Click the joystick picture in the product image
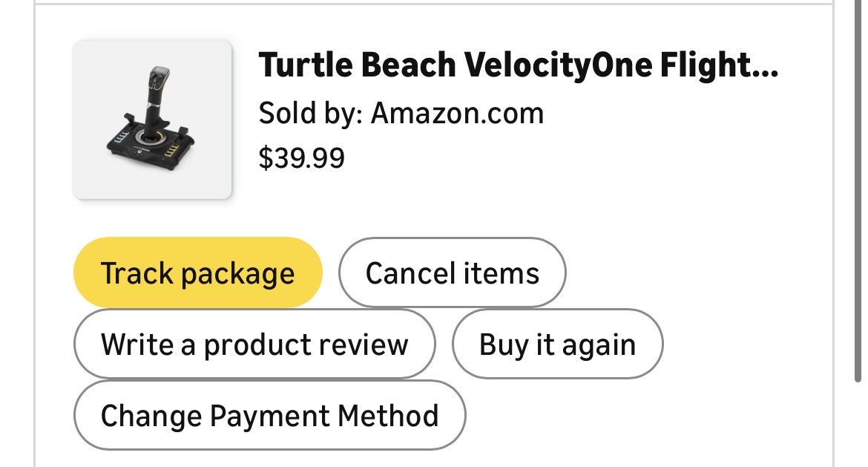The width and height of the screenshot is (868, 467). tap(151, 119)
